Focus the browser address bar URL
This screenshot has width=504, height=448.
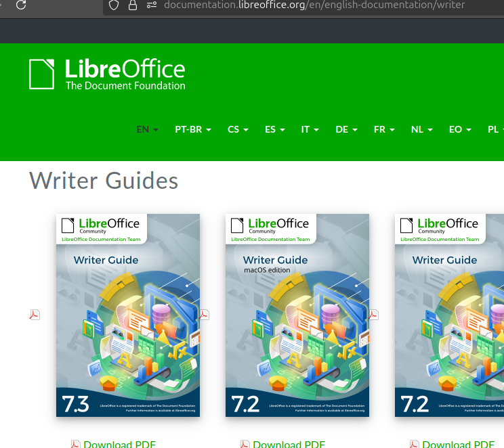coord(314,5)
